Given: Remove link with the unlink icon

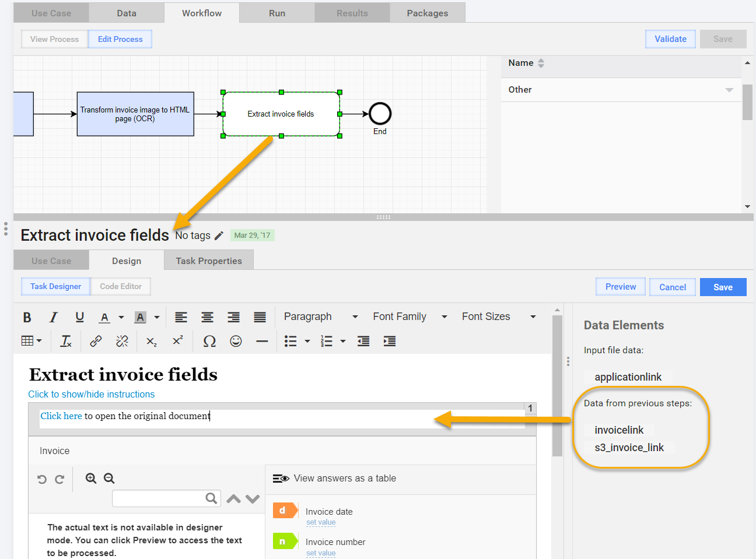Looking at the screenshot, I should tap(122, 341).
